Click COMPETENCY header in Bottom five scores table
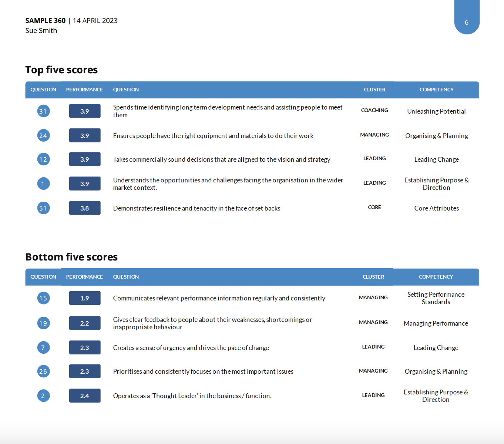The height and width of the screenshot is (444, 504). (x=436, y=277)
